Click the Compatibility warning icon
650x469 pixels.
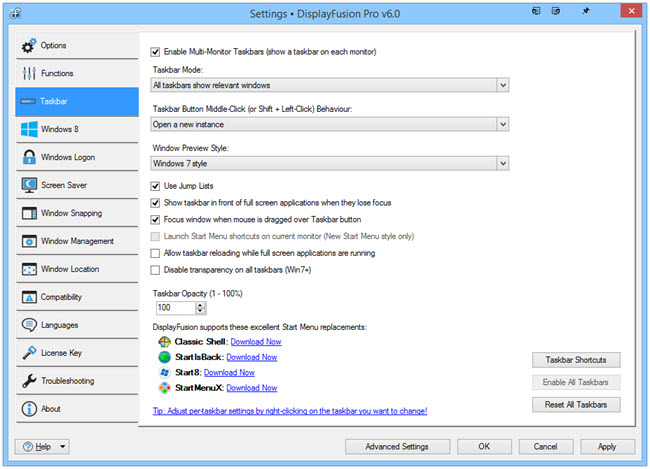pyautogui.click(x=29, y=297)
